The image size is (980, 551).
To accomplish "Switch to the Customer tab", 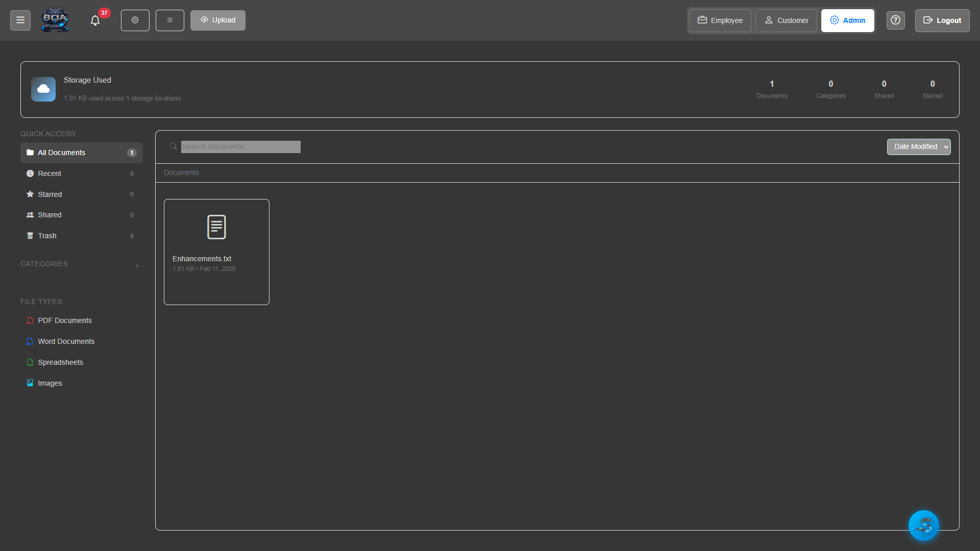I will [x=786, y=20].
